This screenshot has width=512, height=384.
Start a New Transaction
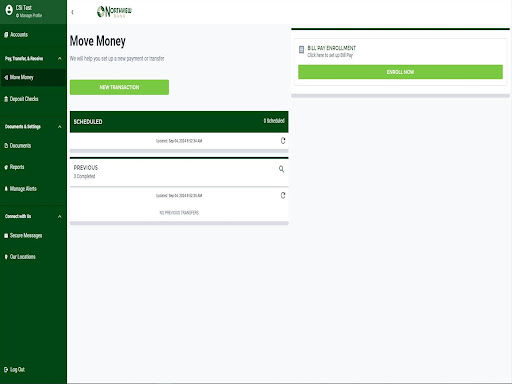click(119, 87)
